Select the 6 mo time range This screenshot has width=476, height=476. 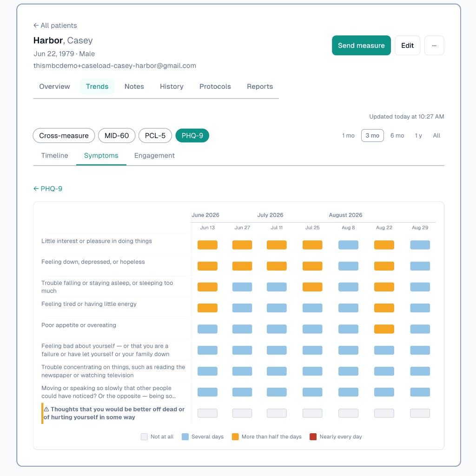(397, 135)
